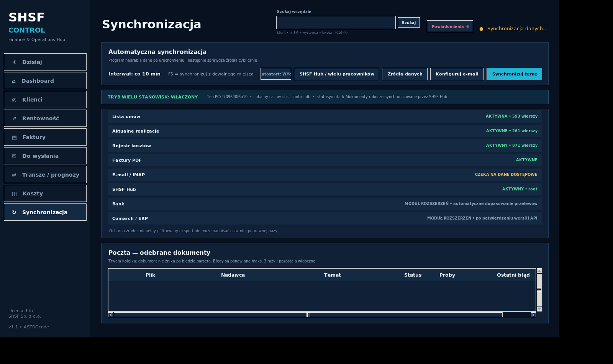Click the horizontal scrollbar thumb of the table
This screenshot has width=613, height=364.
(x=308, y=315)
